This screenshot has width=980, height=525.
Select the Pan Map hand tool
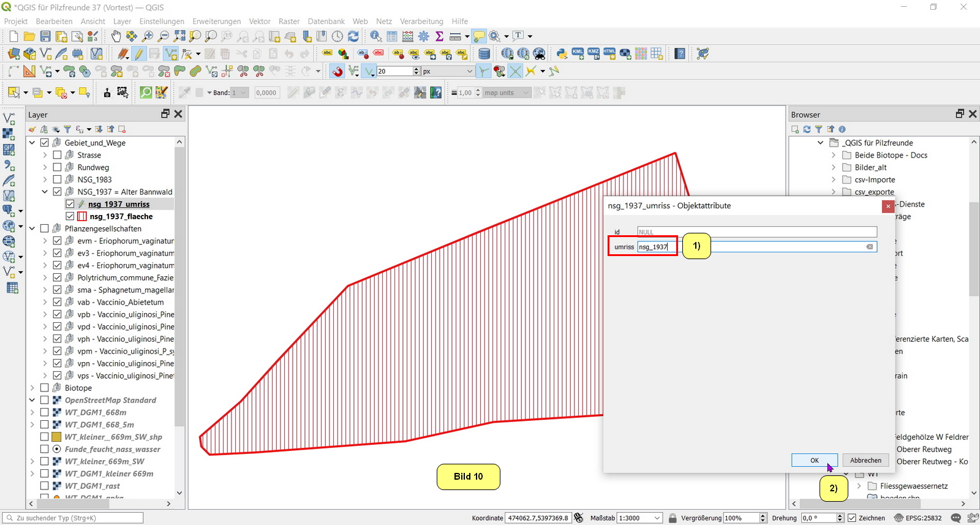[x=116, y=37]
